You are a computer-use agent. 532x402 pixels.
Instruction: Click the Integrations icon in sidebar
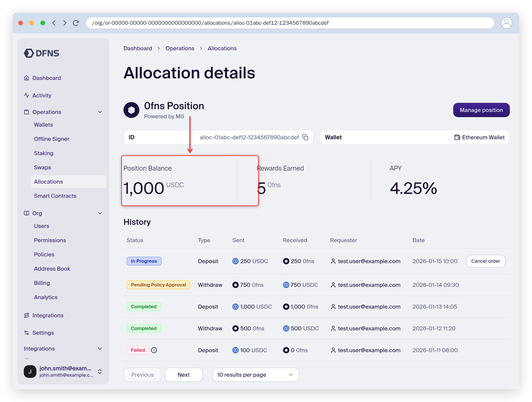click(x=27, y=315)
